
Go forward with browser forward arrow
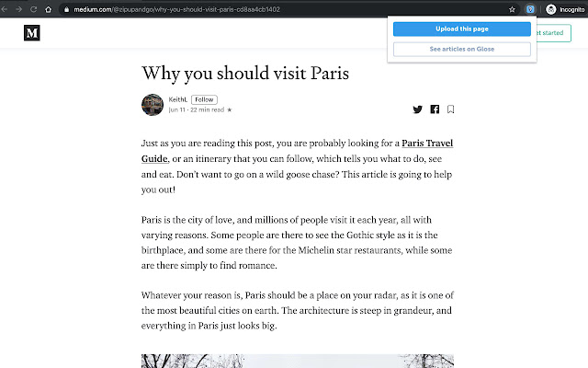click(18, 9)
